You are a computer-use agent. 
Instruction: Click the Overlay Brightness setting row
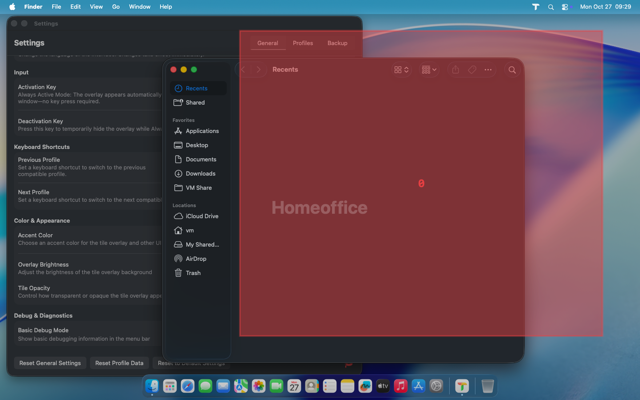(x=89, y=269)
